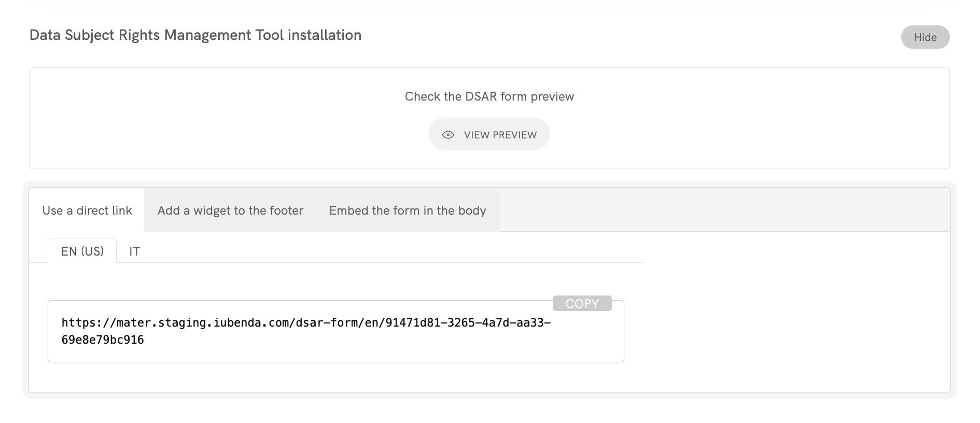The width and height of the screenshot is (980, 423).
Task: Click the 'Data Subject Rights Management Tool installation' heading
Action: pyautogui.click(x=195, y=35)
